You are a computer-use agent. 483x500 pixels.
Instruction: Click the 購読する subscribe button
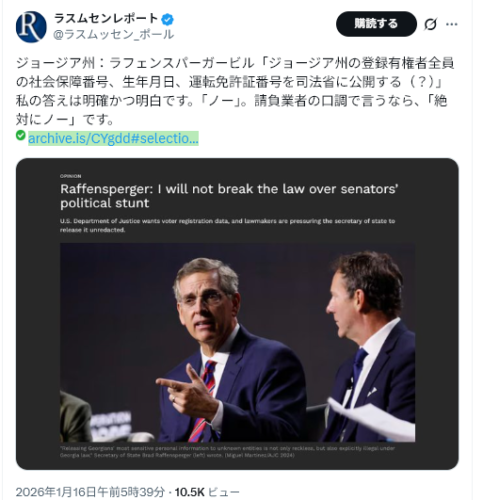[x=376, y=24]
